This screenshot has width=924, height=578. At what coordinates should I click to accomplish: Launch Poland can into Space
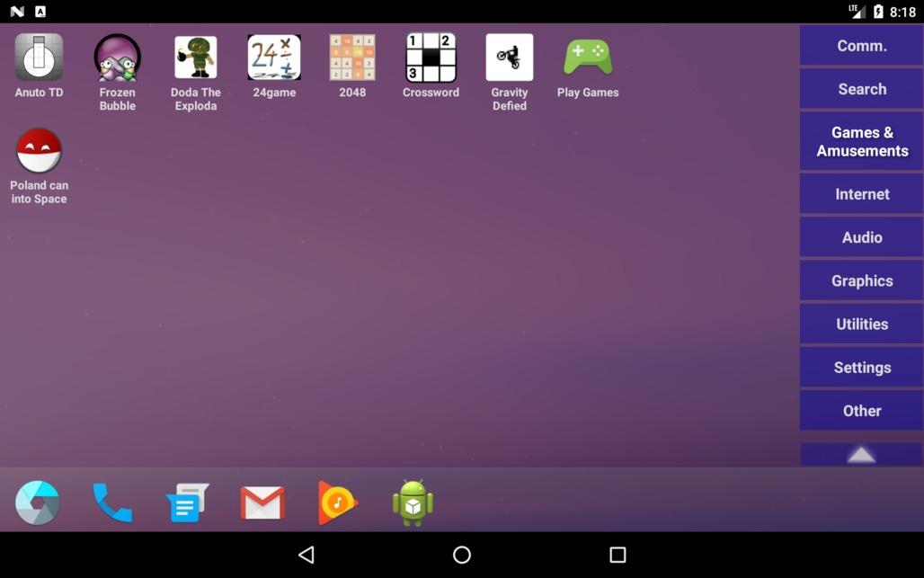coord(39,151)
